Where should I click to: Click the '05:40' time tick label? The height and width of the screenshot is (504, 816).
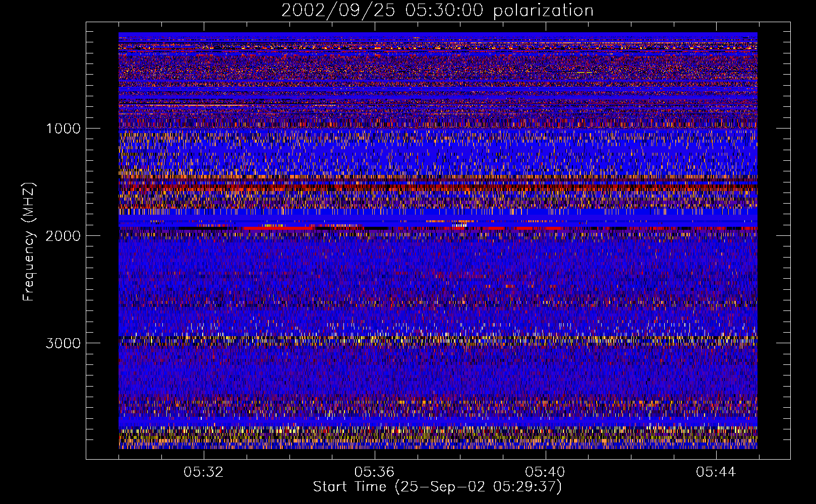click(x=545, y=472)
